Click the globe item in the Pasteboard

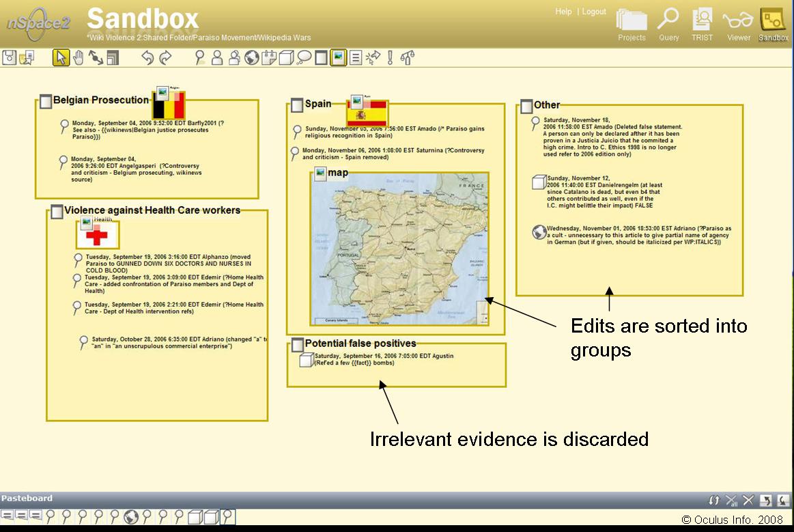pos(131,517)
